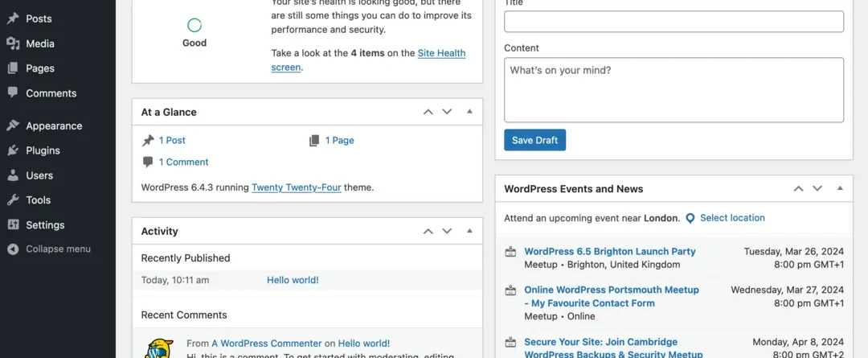This screenshot has width=868, height=358.
Task: Click the "Tuesday, Mar 26, 2024" date text
Action: click(794, 252)
